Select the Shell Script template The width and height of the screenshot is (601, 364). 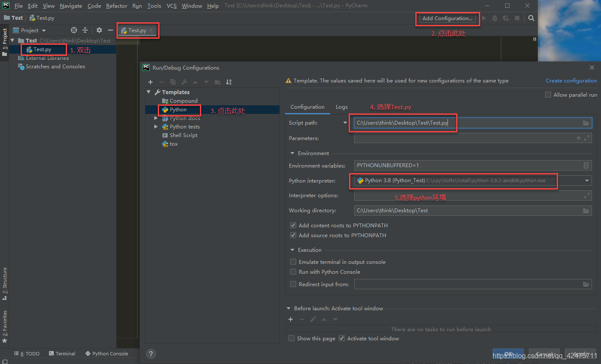(x=184, y=135)
